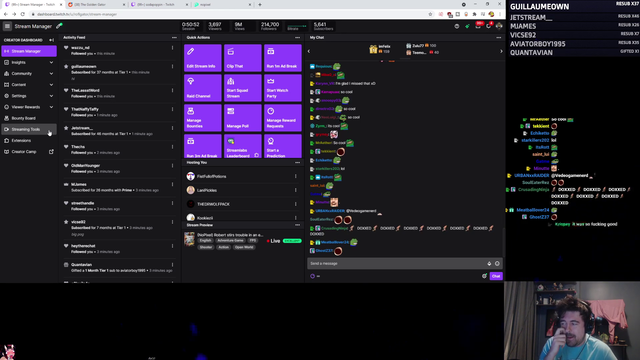Open Streamlabs Leaderboard quick action
This screenshot has width=640, height=360.
(242, 146)
